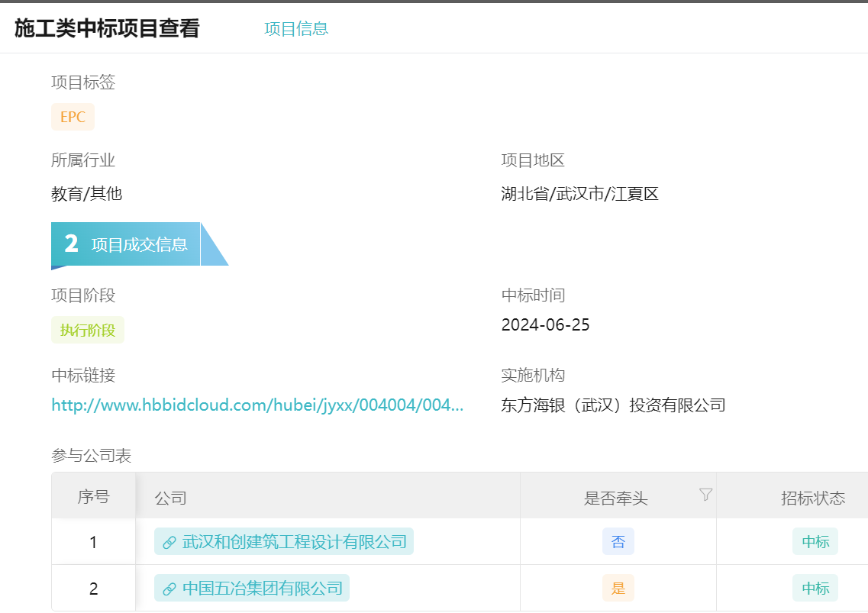The height and width of the screenshot is (613, 868).
Task: Click the 中标时间 label
Action: pos(533,295)
